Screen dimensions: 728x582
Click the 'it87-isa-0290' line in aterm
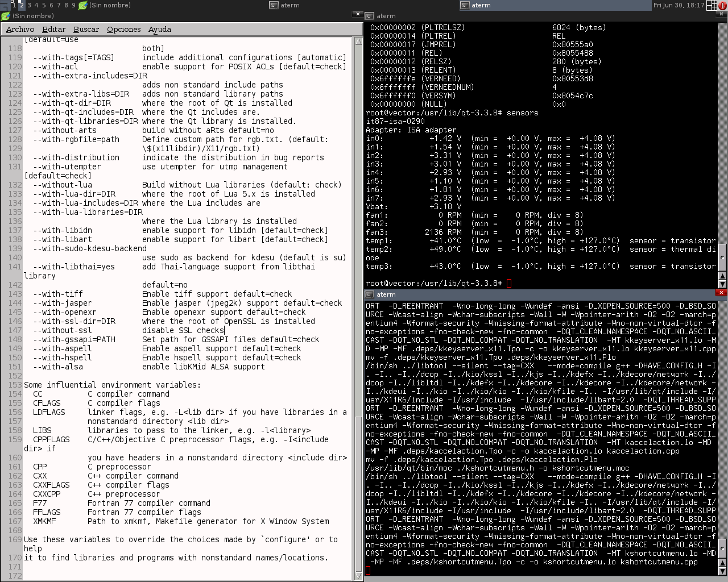pyautogui.click(x=395, y=121)
